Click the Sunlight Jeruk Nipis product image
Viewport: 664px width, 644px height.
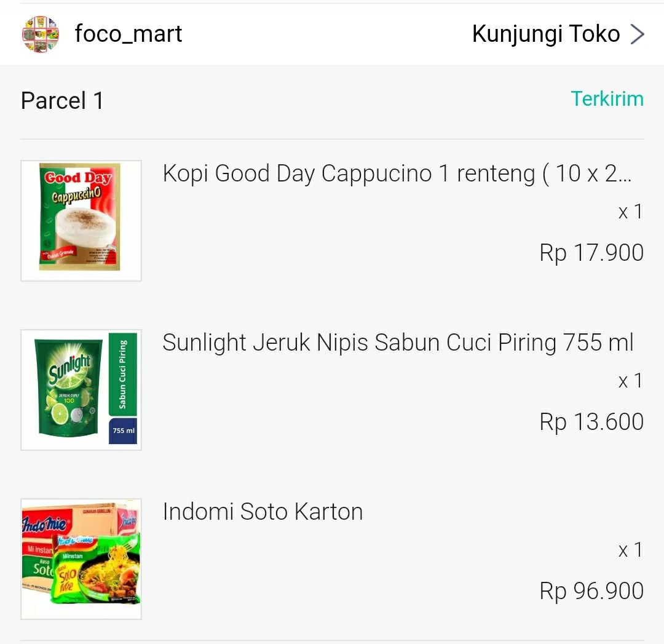point(81,389)
